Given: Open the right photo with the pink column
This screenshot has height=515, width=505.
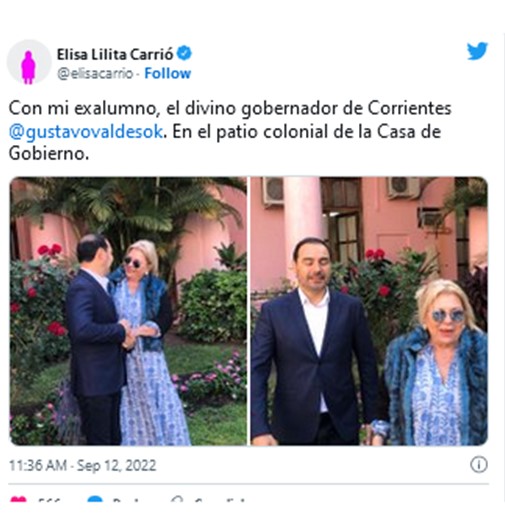Looking at the screenshot, I should point(369,311).
